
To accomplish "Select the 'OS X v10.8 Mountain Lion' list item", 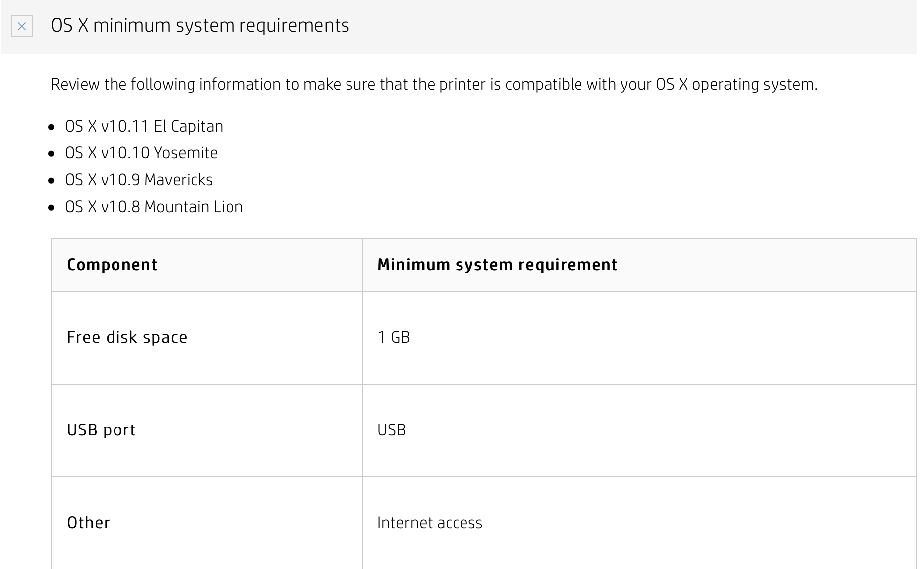I will tap(154, 207).
